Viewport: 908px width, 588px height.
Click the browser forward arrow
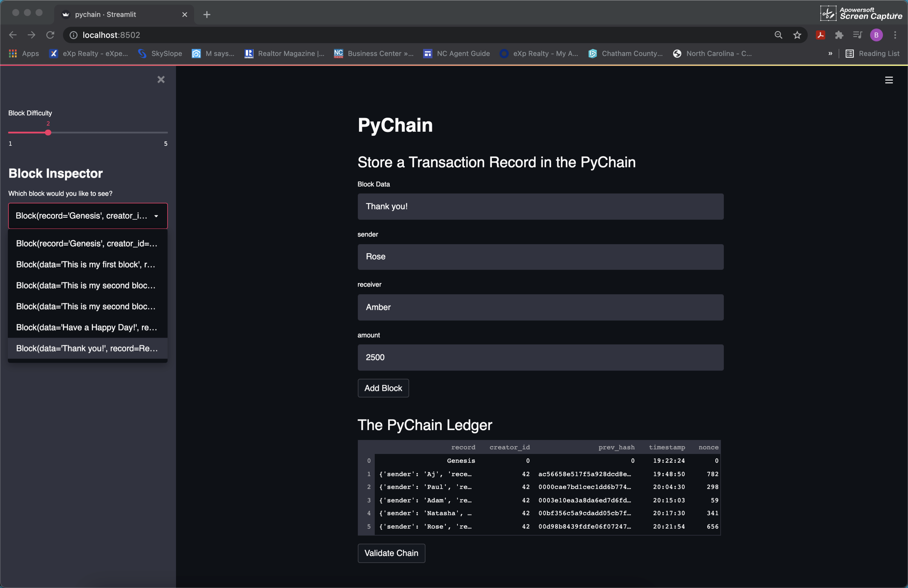click(31, 35)
